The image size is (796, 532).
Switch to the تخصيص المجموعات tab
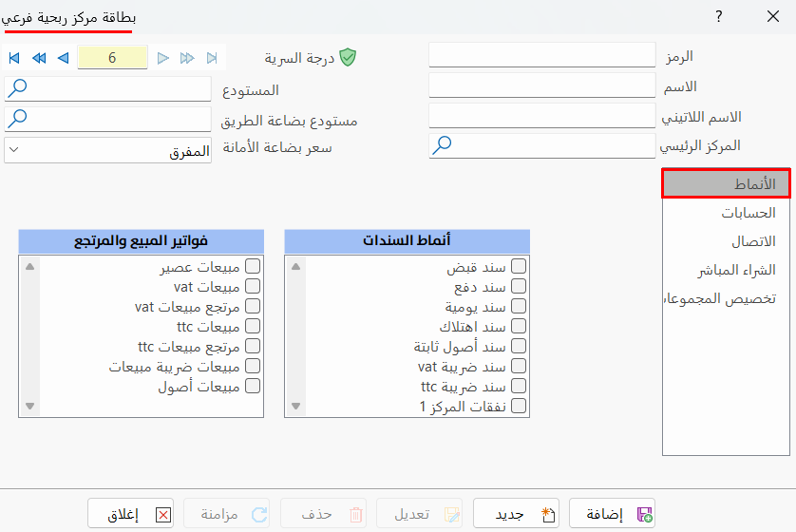point(726,298)
